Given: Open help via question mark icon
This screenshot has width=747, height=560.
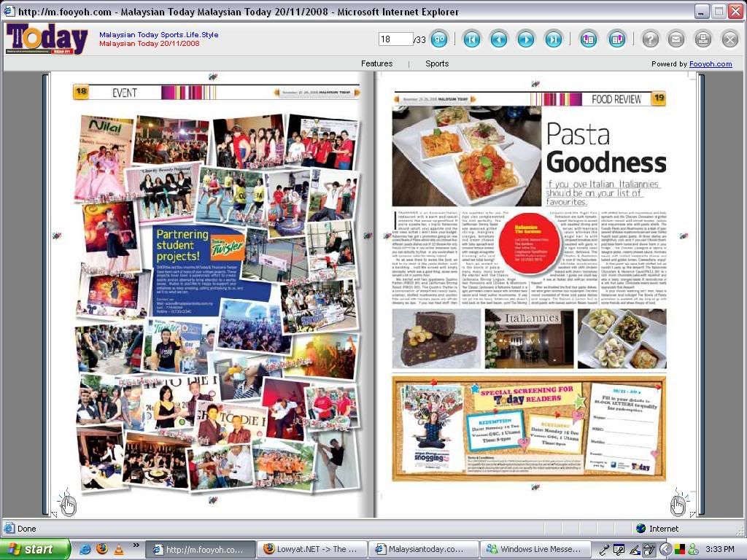Looking at the screenshot, I should pos(650,39).
